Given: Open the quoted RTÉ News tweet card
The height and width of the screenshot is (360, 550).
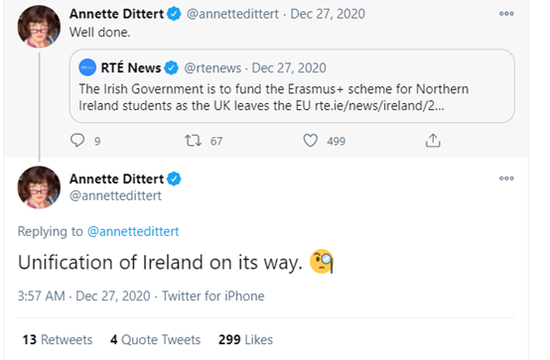Looking at the screenshot, I should (292, 86).
